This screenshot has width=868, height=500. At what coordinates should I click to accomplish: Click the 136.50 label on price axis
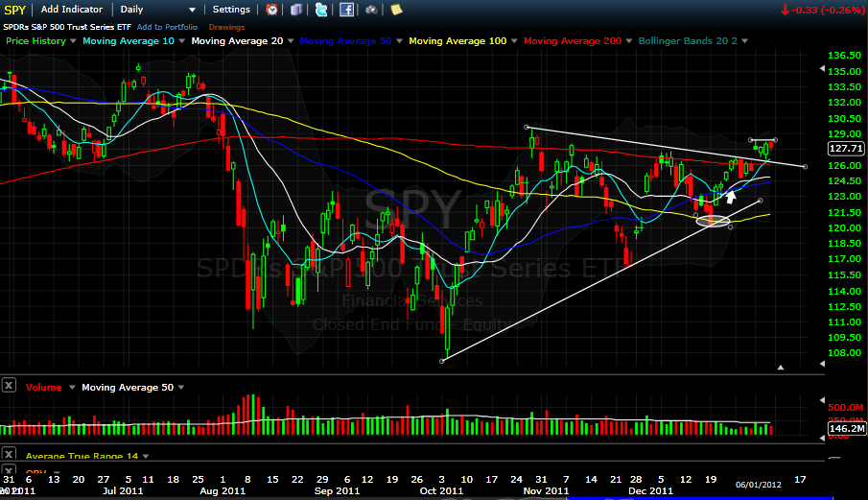coord(844,56)
